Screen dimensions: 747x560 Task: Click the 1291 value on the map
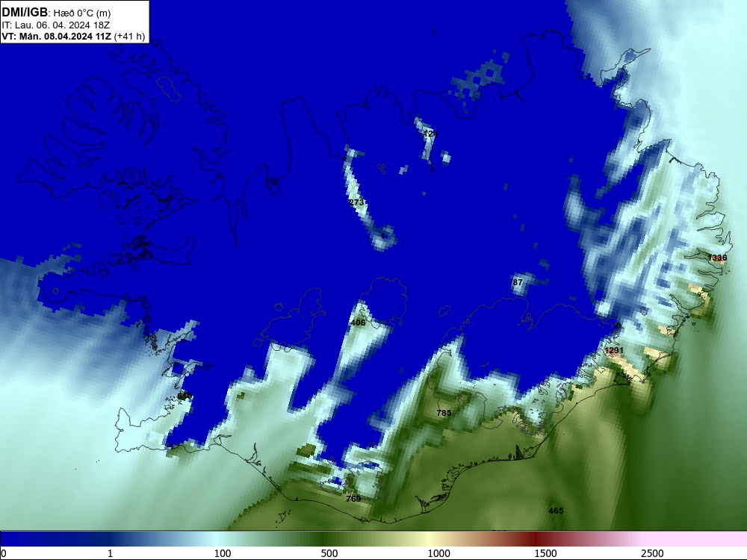(x=613, y=350)
